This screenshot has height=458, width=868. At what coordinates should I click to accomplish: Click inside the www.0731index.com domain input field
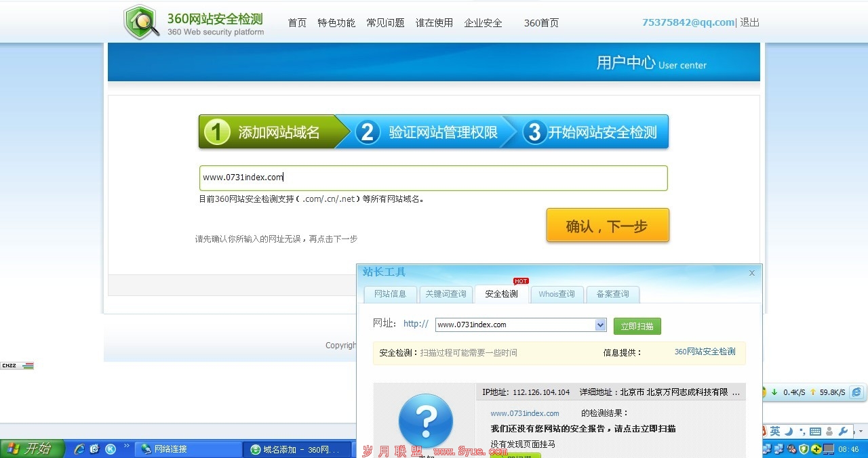click(x=433, y=177)
